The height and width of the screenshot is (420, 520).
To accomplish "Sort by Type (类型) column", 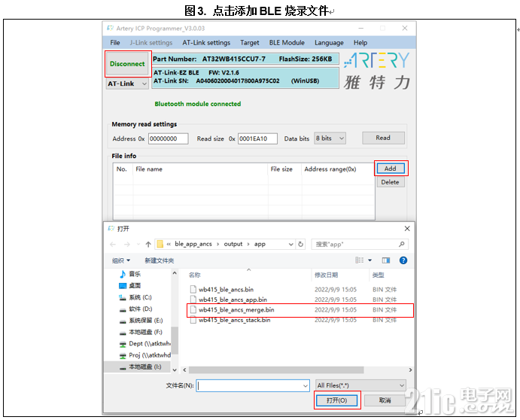I will pyautogui.click(x=378, y=275).
